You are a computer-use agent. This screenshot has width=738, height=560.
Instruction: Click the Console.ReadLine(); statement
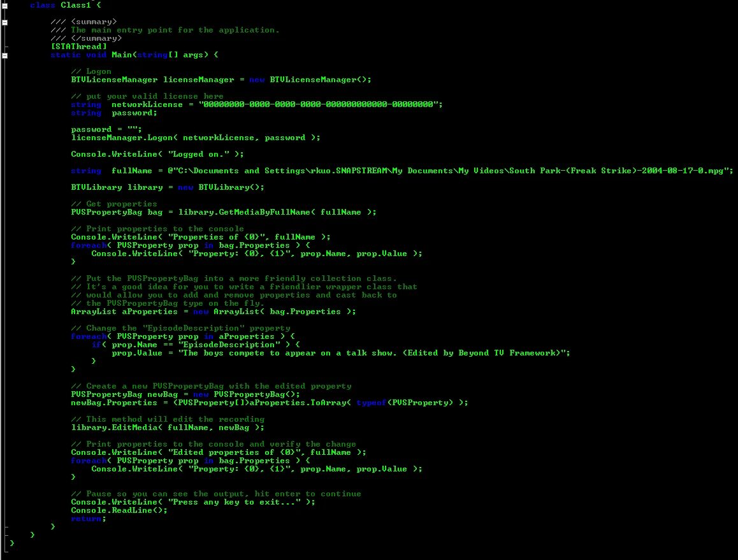click(119, 510)
